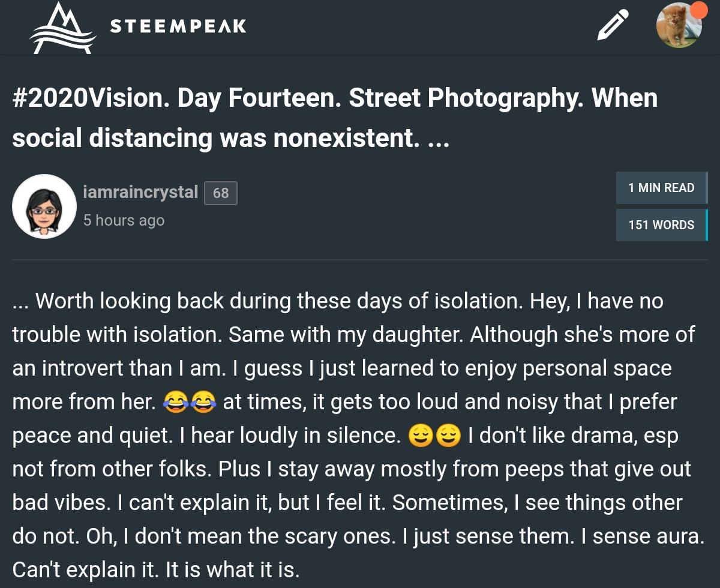Click the reputation badge showing 68

tap(221, 193)
